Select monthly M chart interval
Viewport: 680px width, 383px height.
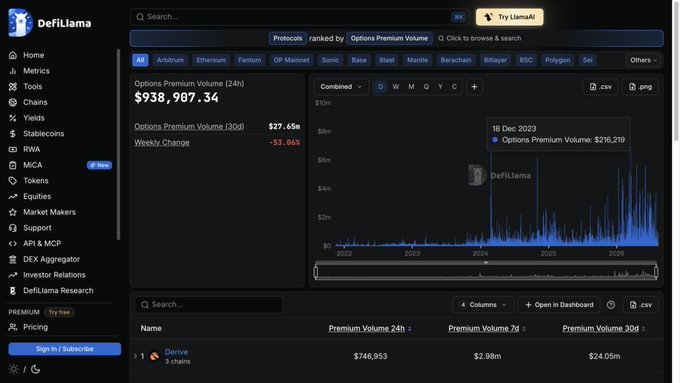(x=411, y=87)
